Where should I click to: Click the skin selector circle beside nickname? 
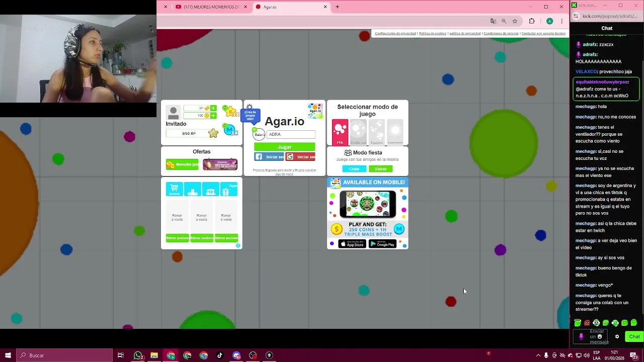tap(259, 134)
